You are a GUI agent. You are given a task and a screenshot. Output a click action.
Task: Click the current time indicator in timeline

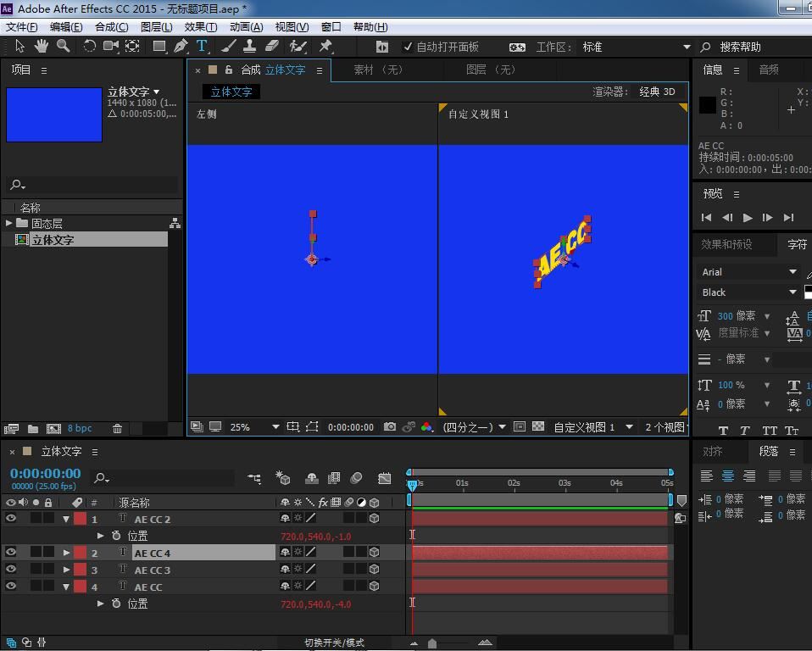[x=412, y=485]
